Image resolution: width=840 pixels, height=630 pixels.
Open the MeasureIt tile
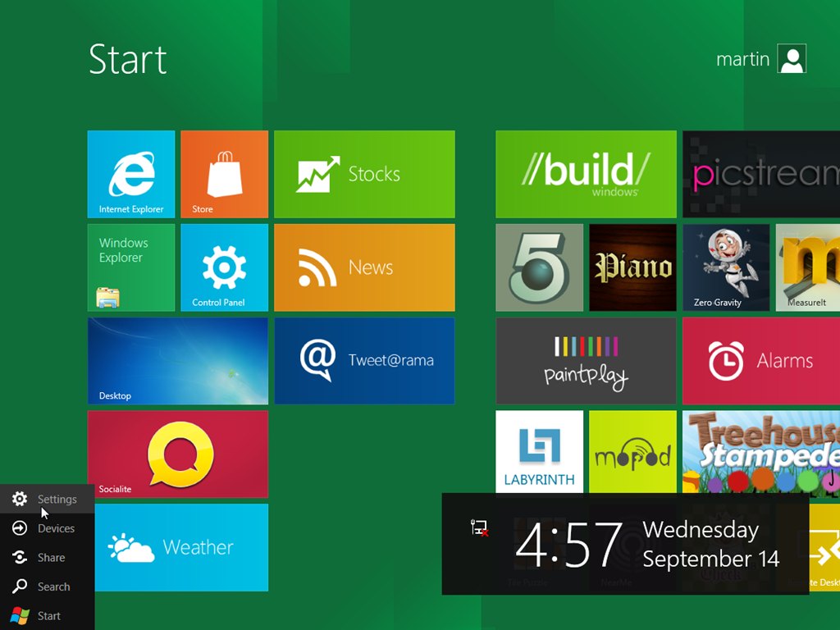[808, 267]
